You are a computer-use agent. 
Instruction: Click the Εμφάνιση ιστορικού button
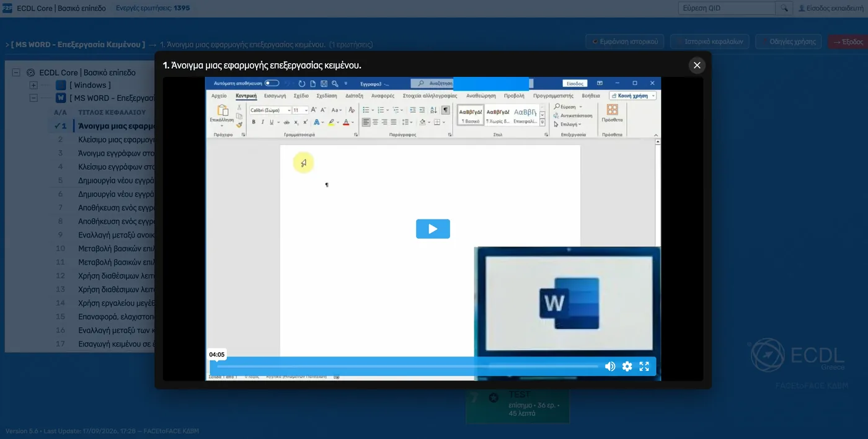pos(625,42)
